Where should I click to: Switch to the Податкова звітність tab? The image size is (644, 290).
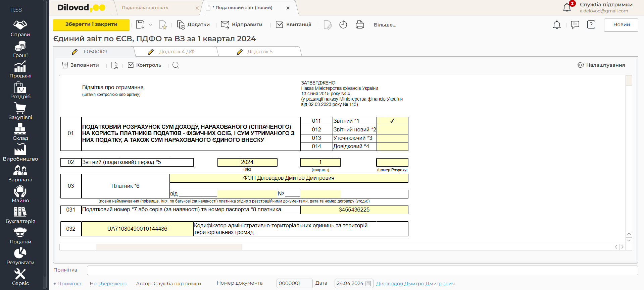[145, 8]
